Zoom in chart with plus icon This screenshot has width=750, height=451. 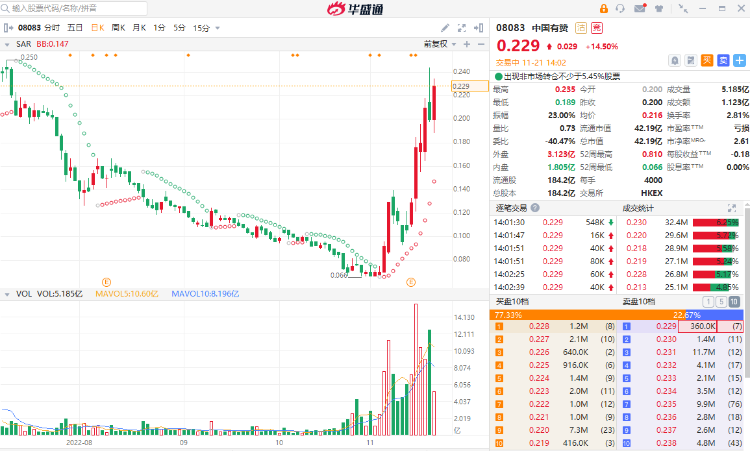[x=467, y=44]
